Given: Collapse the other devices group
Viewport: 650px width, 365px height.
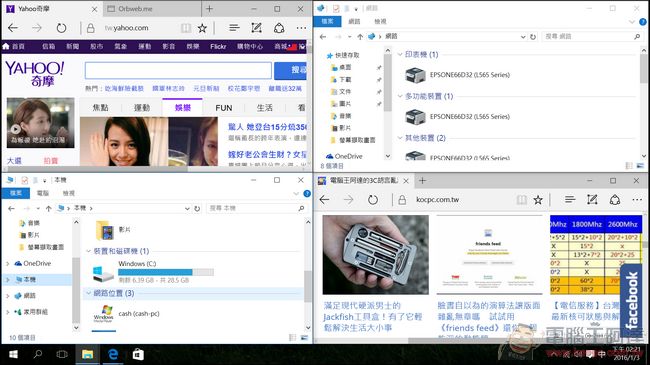Looking at the screenshot, I should coord(400,138).
